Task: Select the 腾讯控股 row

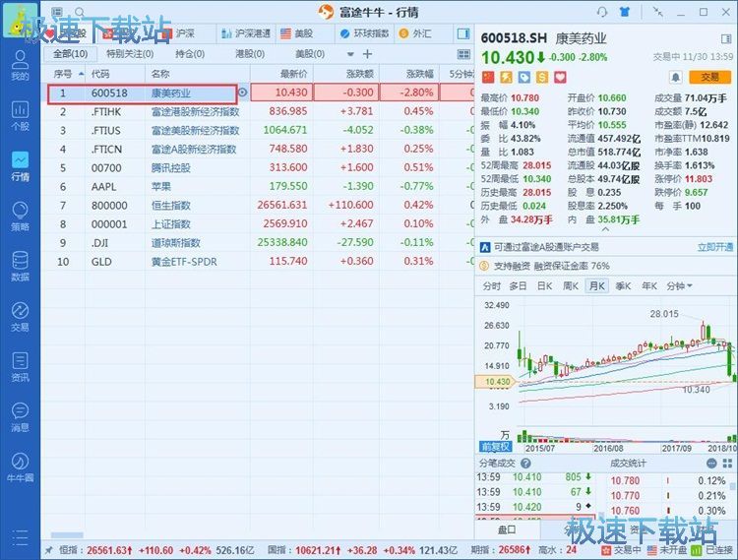Action: 258,168
